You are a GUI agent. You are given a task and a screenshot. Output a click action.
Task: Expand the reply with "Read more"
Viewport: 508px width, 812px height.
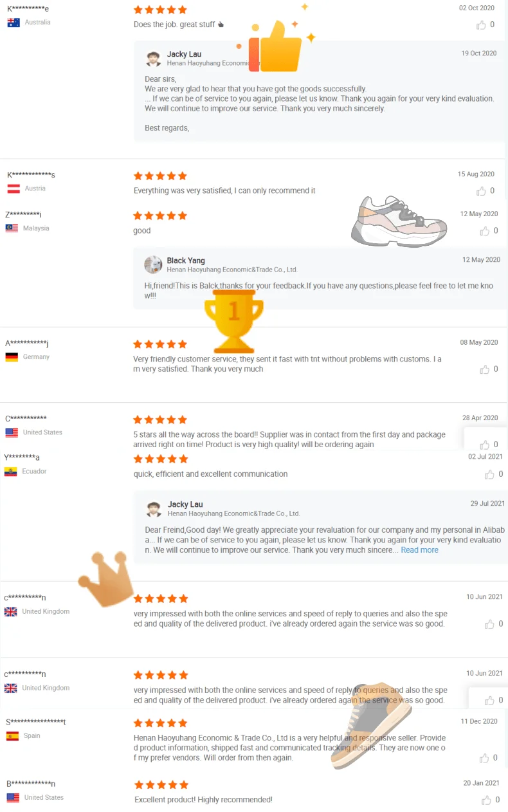419,550
